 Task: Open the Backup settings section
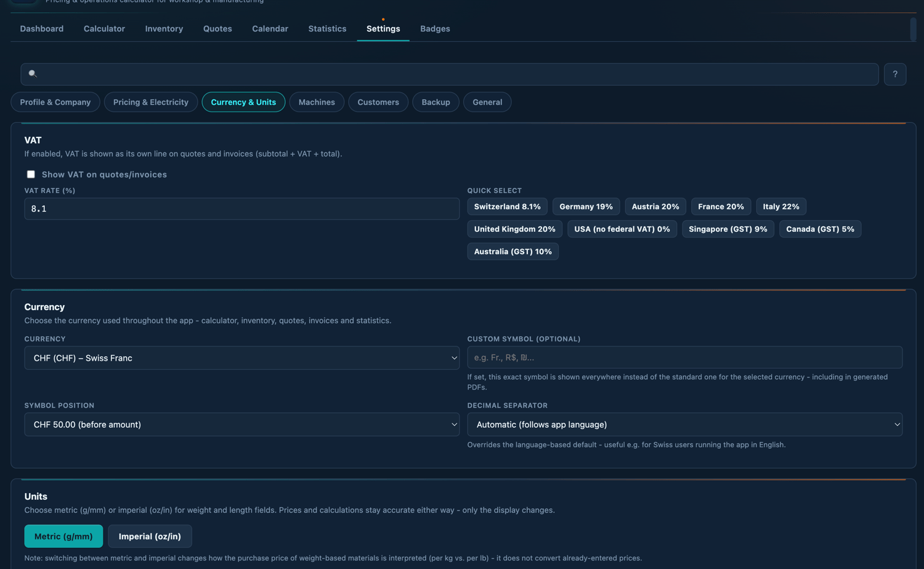point(436,102)
